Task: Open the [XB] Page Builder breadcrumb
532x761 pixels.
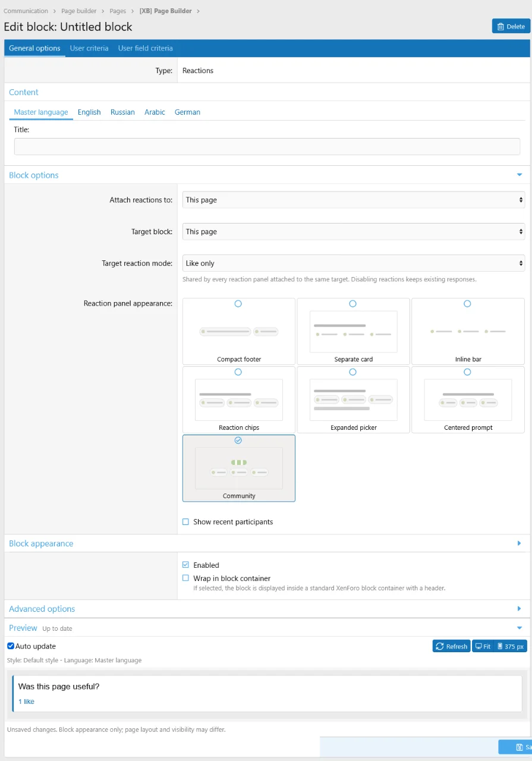Action: click(165, 11)
